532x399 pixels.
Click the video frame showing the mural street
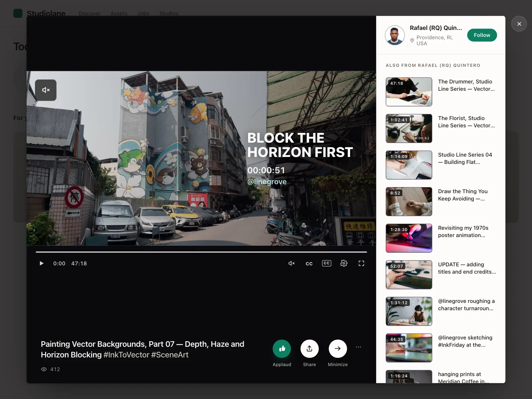[x=201, y=158]
